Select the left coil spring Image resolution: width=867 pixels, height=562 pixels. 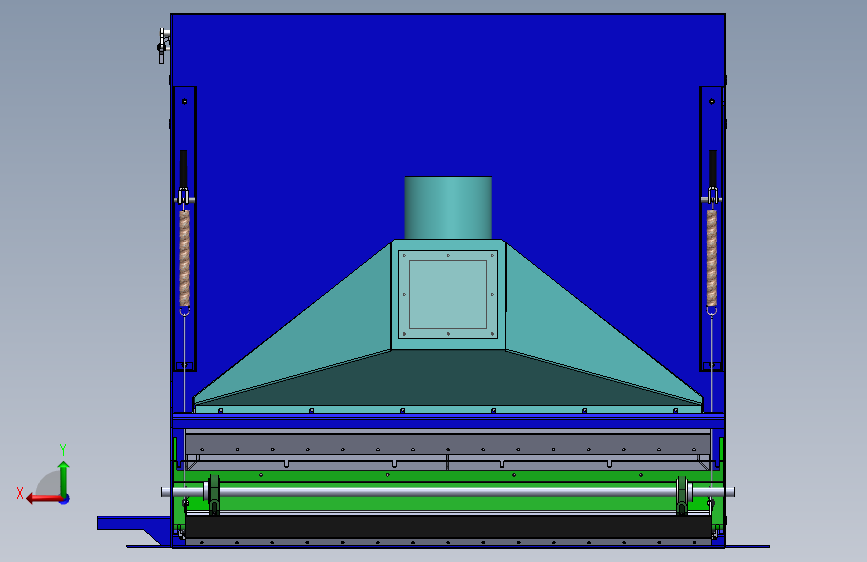[185, 258]
